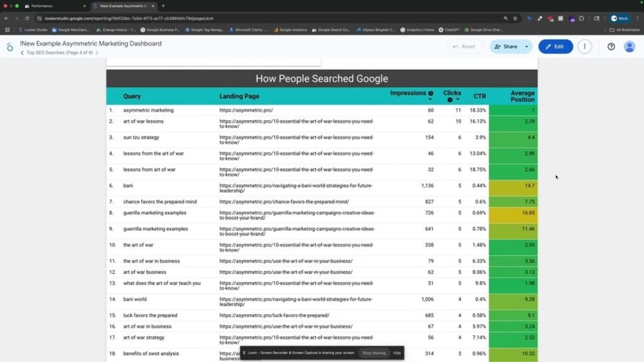644x362 pixels.
Task: Click the Edit button
Action: pos(555,47)
